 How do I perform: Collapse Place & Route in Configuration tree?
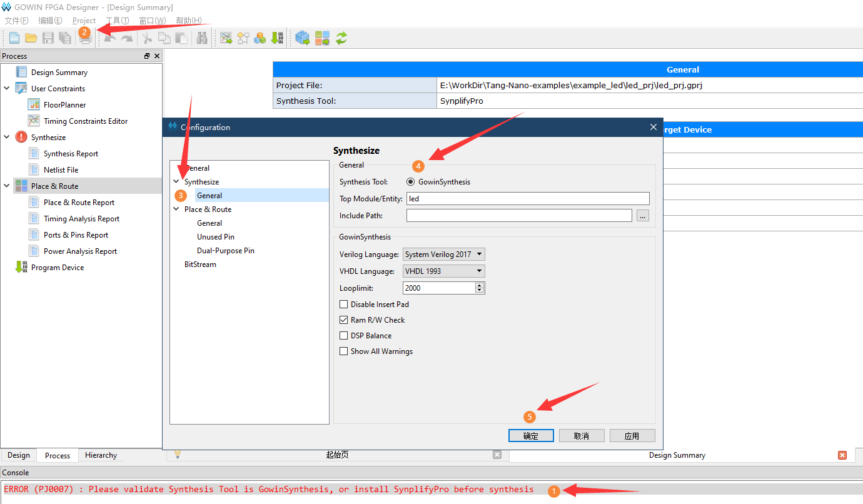click(176, 209)
